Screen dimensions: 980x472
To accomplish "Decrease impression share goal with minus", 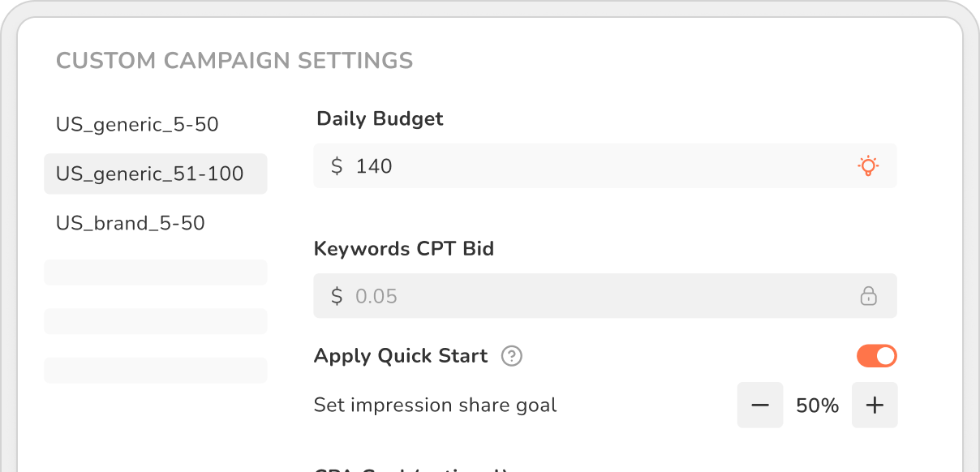I will (x=760, y=405).
